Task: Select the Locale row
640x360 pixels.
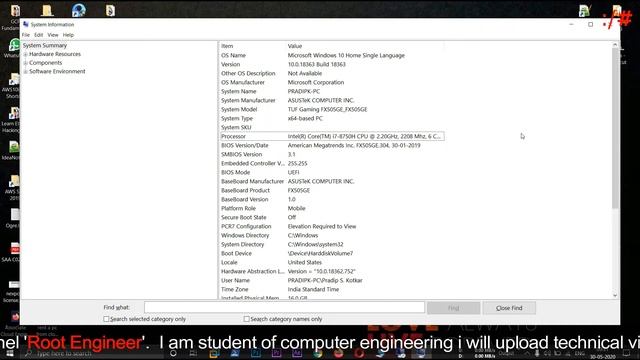Action: coord(332,262)
